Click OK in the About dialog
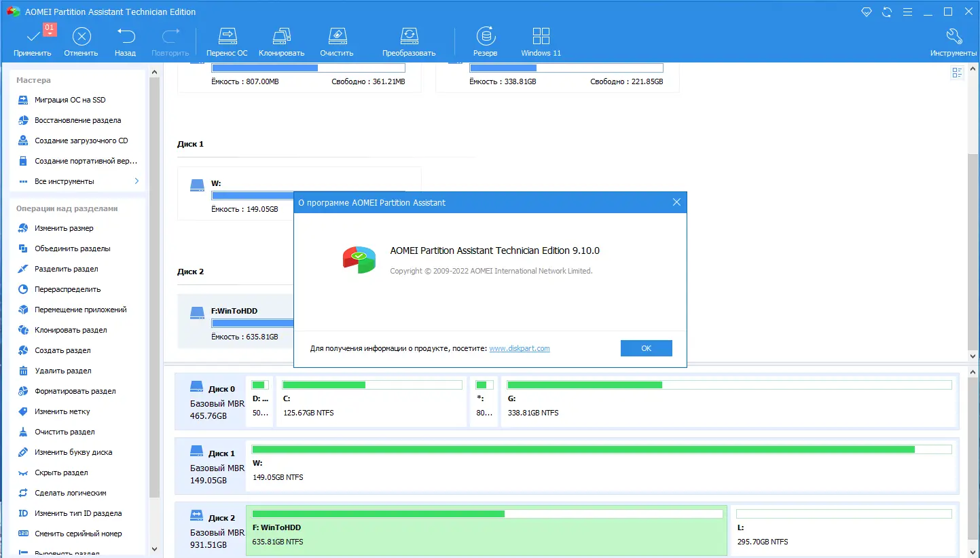This screenshot has width=980, height=558. [645, 348]
